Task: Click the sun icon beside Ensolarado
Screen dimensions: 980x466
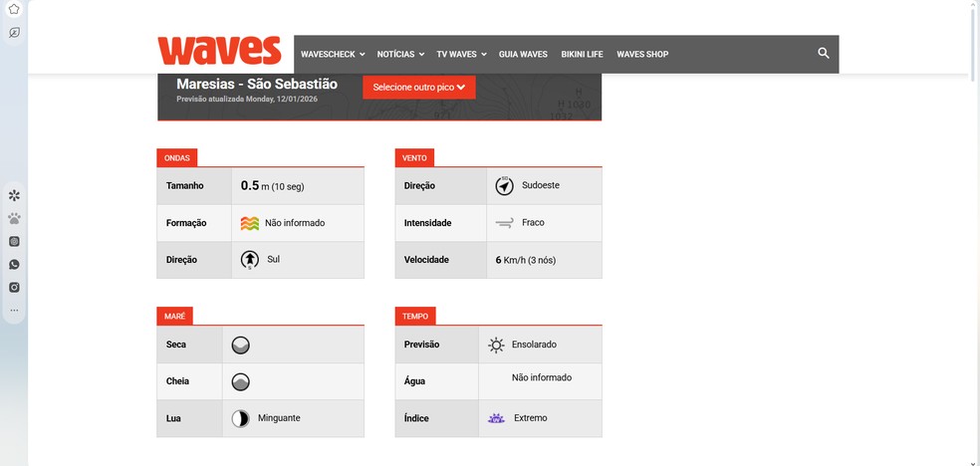Action: point(496,345)
